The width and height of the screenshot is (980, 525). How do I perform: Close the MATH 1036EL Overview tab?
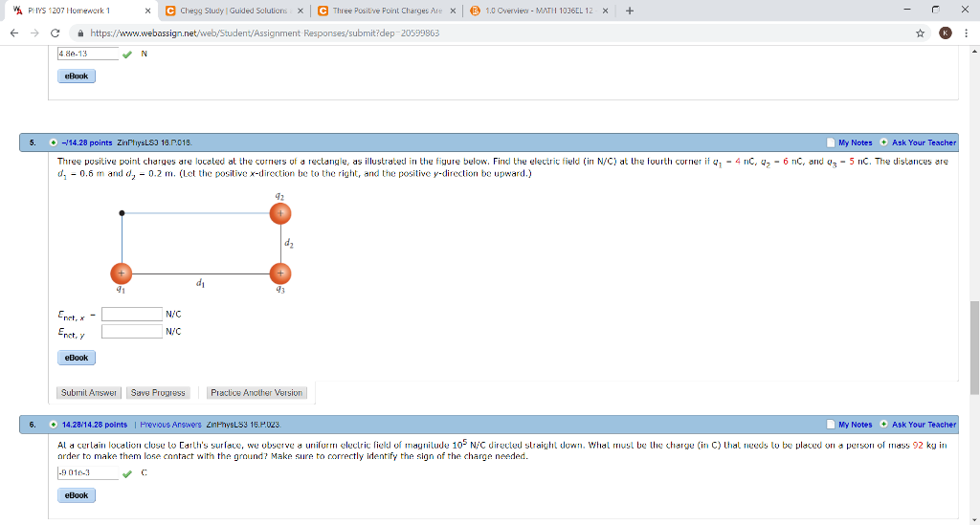coord(605,11)
